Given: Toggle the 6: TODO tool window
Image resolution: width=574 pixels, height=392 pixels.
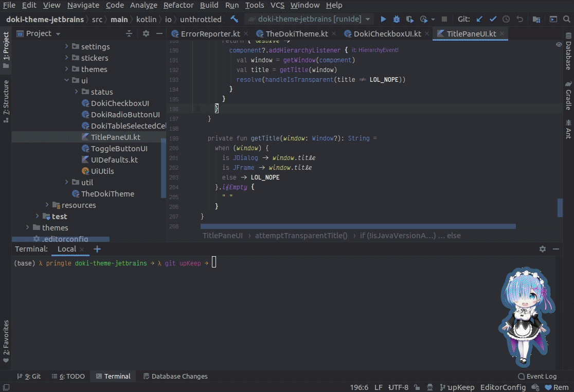Looking at the screenshot, I should (x=68, y=376).
